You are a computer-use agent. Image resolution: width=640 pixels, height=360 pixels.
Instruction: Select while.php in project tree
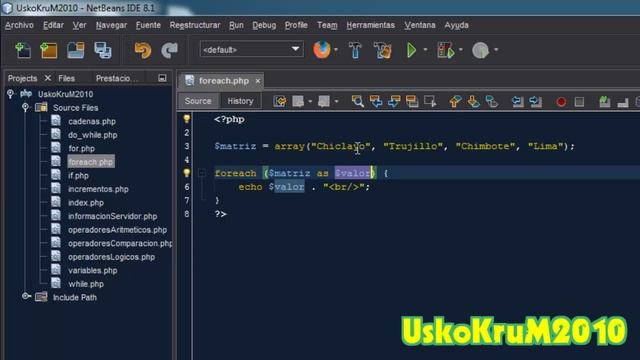point(86,284)
